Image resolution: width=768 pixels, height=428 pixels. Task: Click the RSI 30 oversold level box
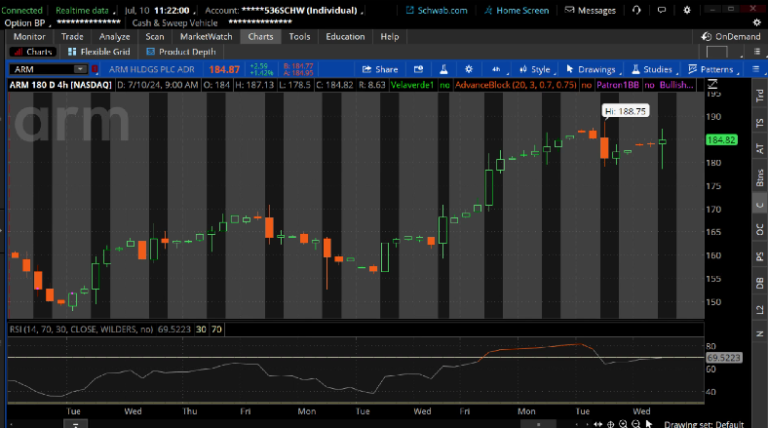click(x=201, y=330)
